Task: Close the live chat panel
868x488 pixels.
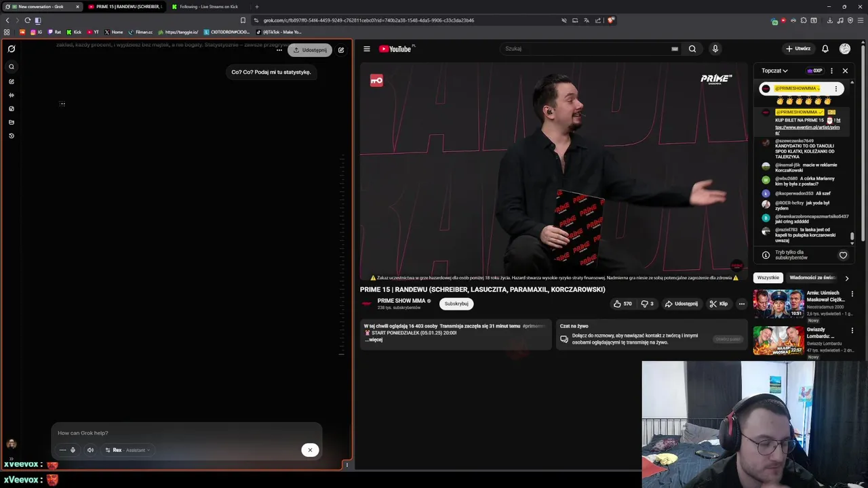Action: click(x=845, y=70)
